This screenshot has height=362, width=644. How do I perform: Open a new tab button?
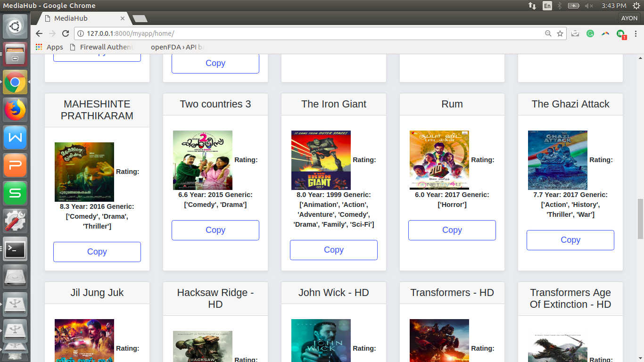(x=140, y=19)
